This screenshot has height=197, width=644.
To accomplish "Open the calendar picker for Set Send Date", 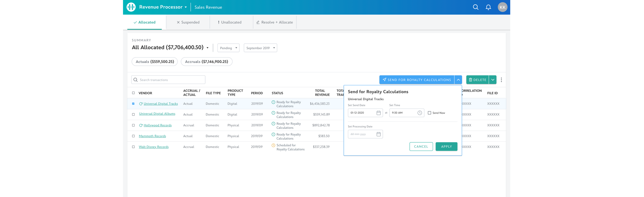I will click(x=379, y=113).
